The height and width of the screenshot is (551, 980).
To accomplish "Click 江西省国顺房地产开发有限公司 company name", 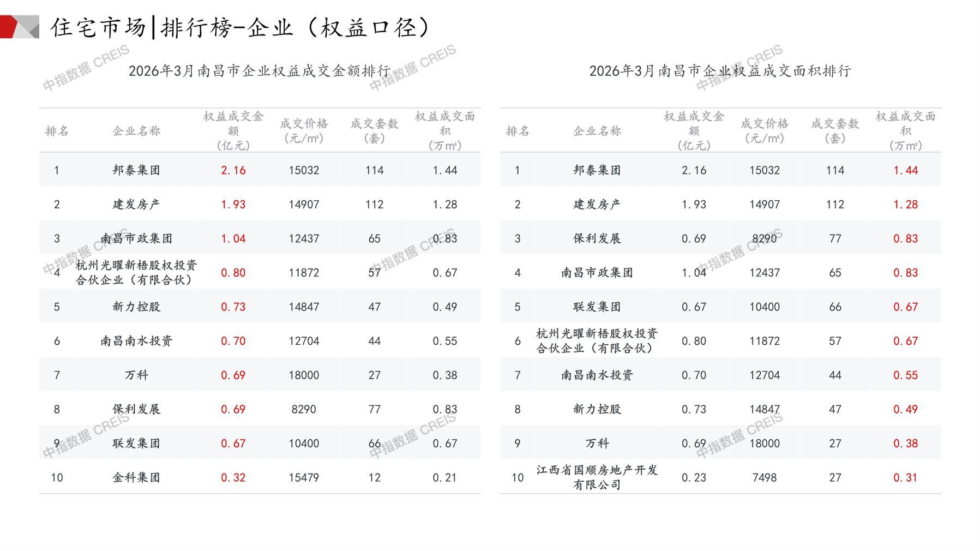I will point(597,477).
